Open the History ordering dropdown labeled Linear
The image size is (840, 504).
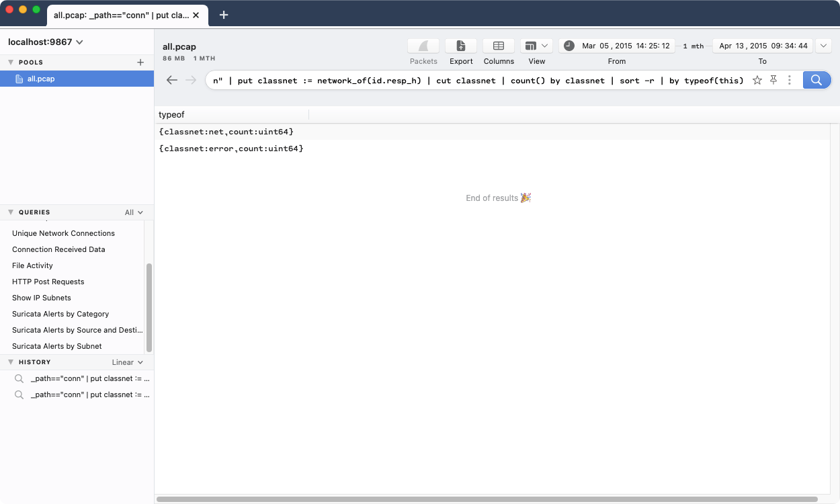tap(127, 362)
